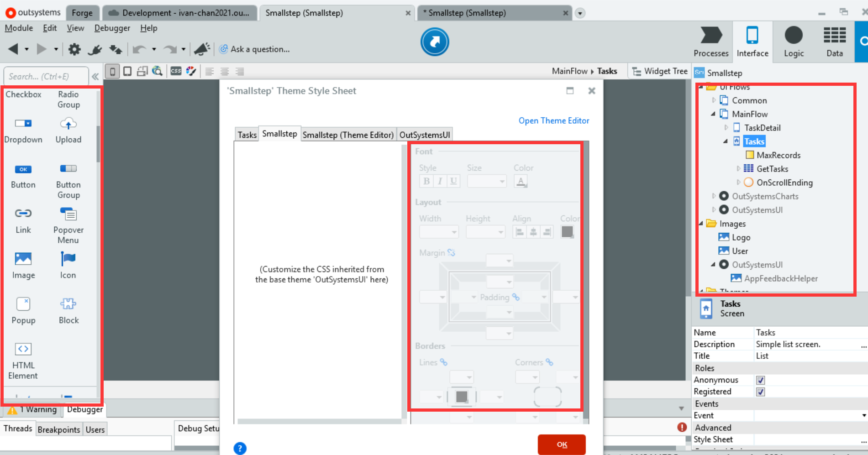Switch to the Interface layer
This screenshot has width=868, height=455.
(x=752, y=42)
